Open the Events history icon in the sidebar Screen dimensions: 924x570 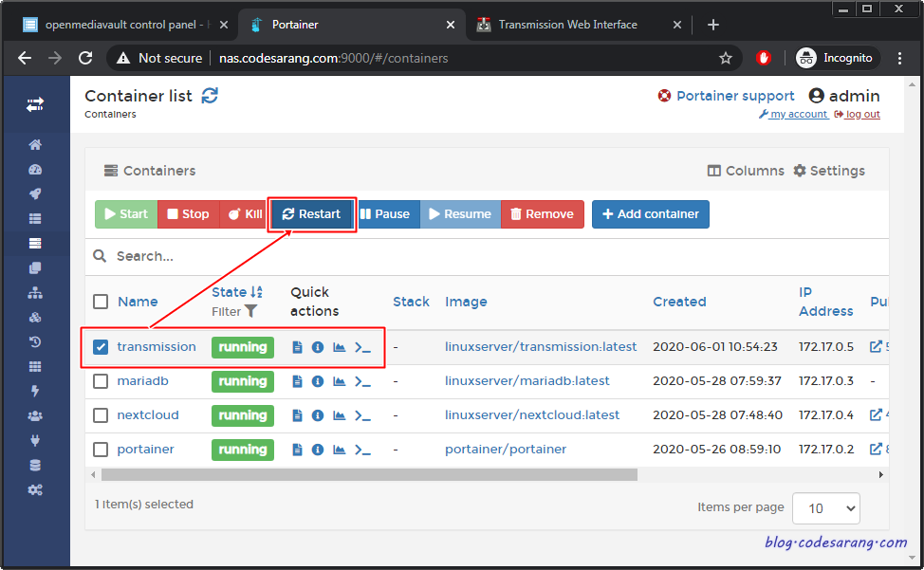35,341
